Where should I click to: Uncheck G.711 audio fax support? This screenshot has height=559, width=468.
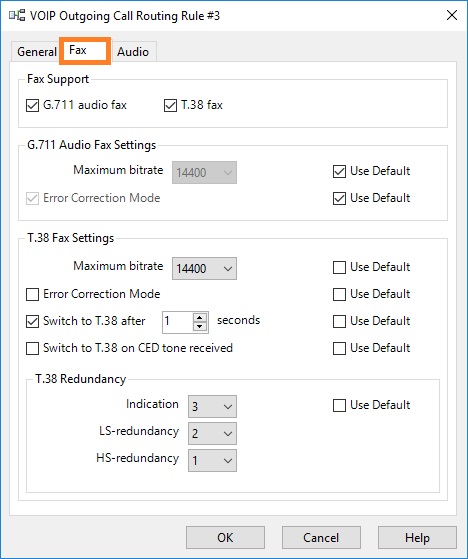[32, 106]
